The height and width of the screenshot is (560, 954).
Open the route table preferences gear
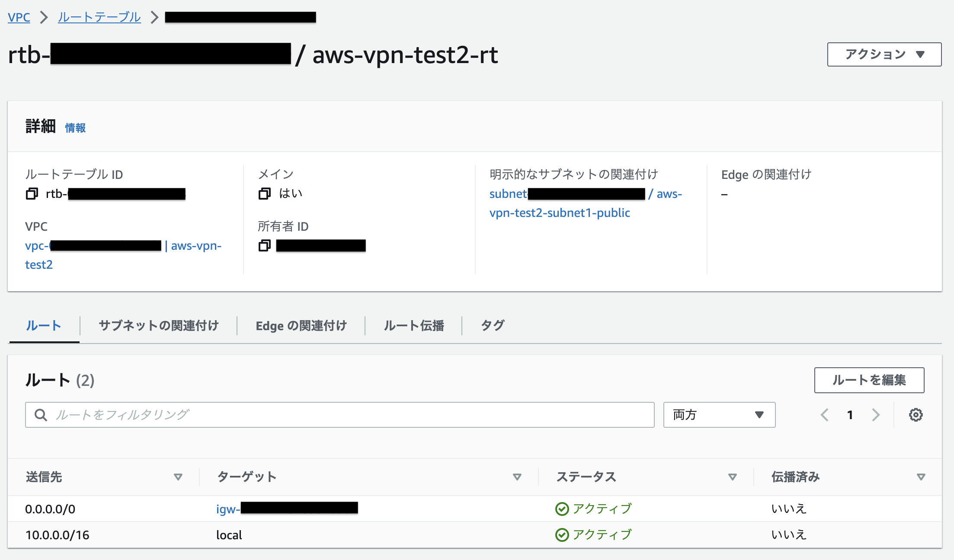click(916, 415)
